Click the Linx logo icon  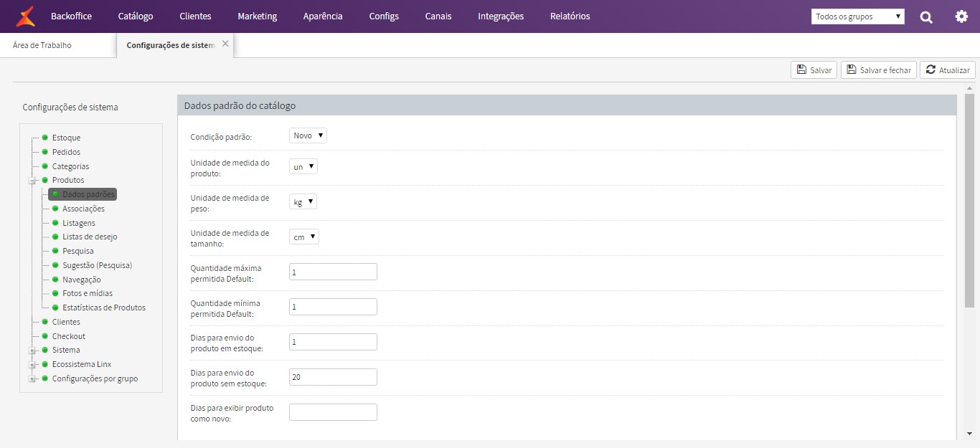25,16
